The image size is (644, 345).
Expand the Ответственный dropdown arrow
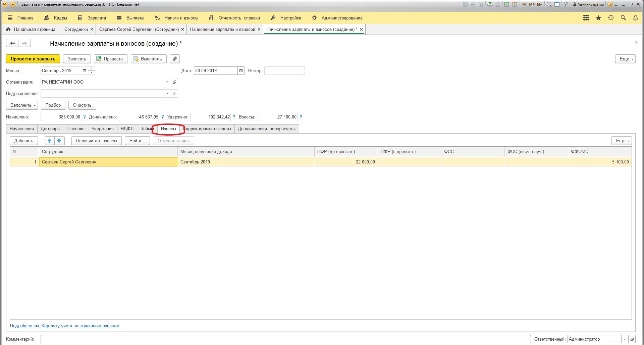coord(625,339)
